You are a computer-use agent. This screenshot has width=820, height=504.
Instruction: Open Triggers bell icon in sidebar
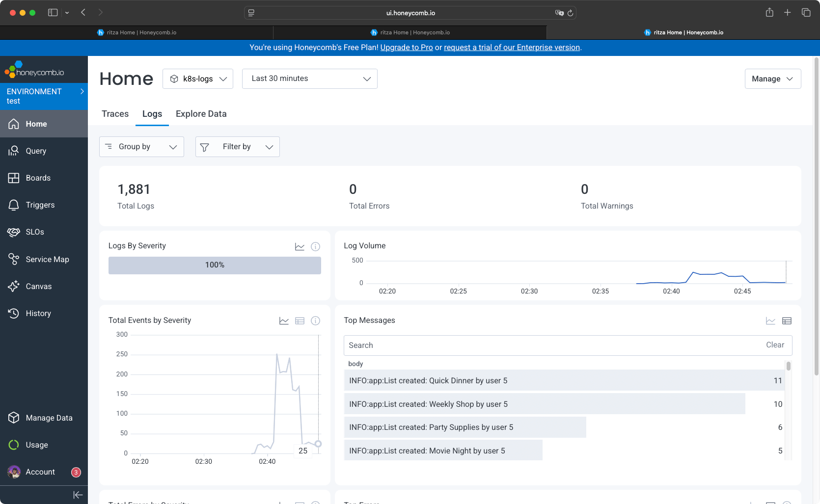point(14,205)
